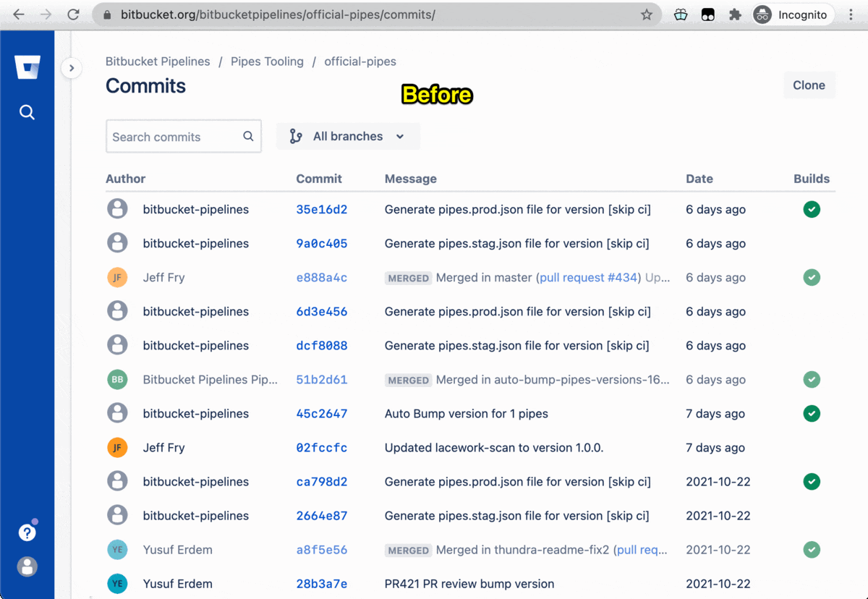Open Chrome's three-dot menu

[x=851, y=14]
